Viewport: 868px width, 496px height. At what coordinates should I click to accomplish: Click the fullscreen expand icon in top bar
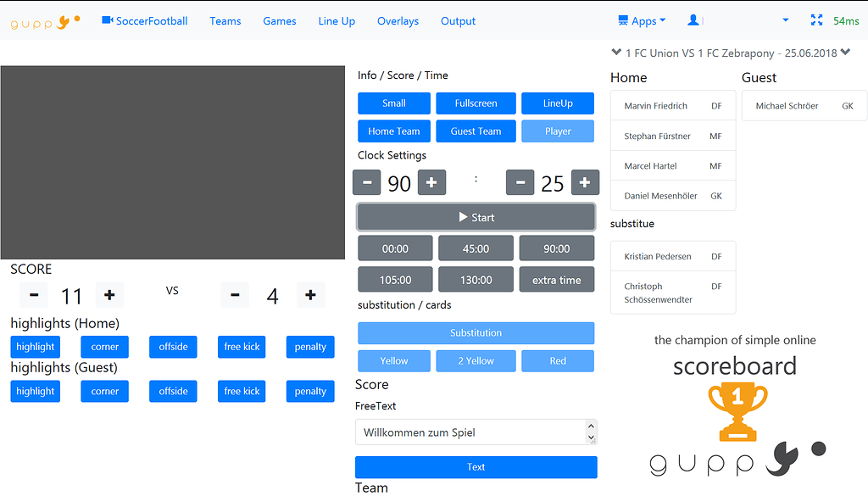point(816,20)
